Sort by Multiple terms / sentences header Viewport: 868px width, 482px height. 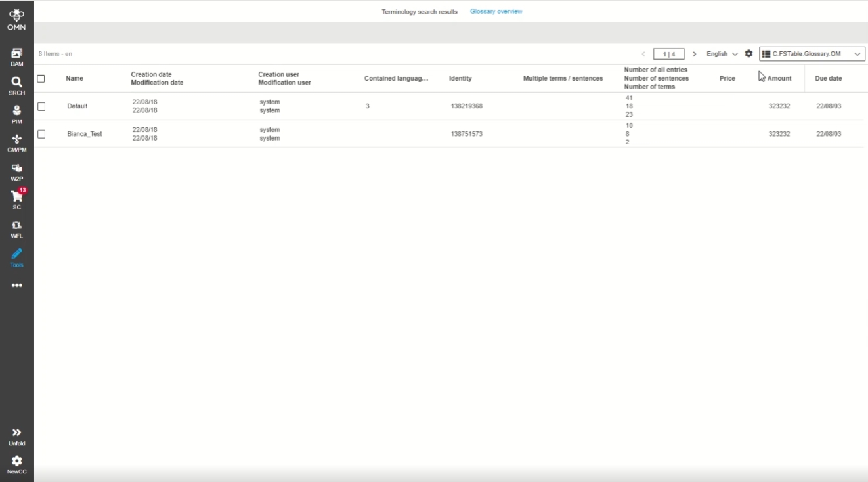click(563, 79)
